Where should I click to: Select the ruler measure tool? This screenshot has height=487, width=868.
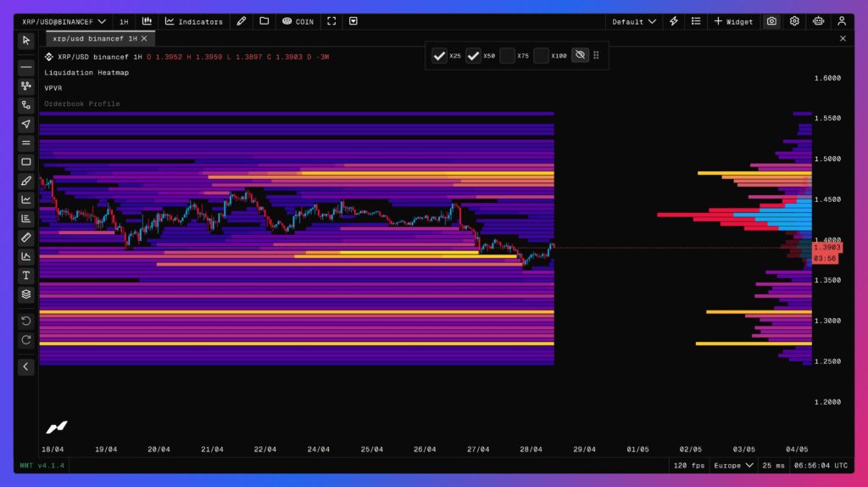pyautogui.click(x=26, y=238)
